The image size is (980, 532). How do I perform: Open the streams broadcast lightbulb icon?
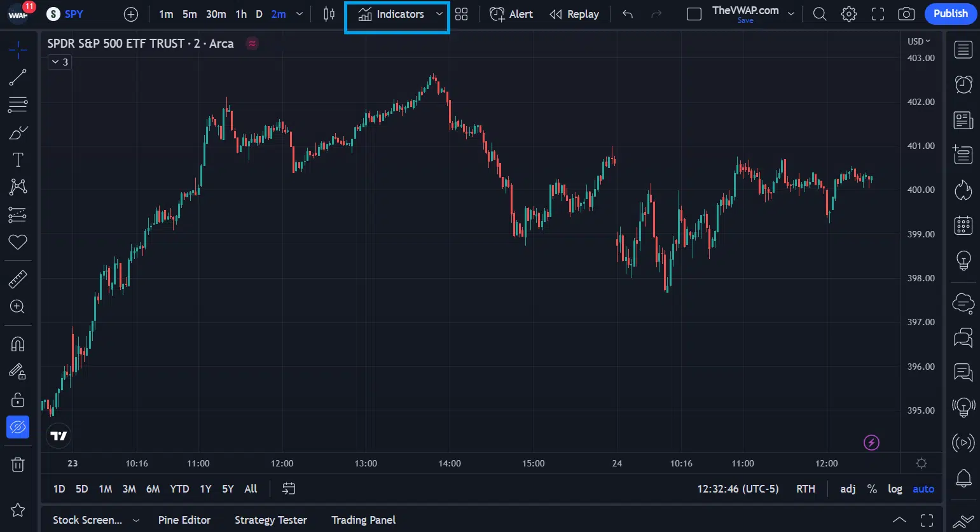coord(963,407)
